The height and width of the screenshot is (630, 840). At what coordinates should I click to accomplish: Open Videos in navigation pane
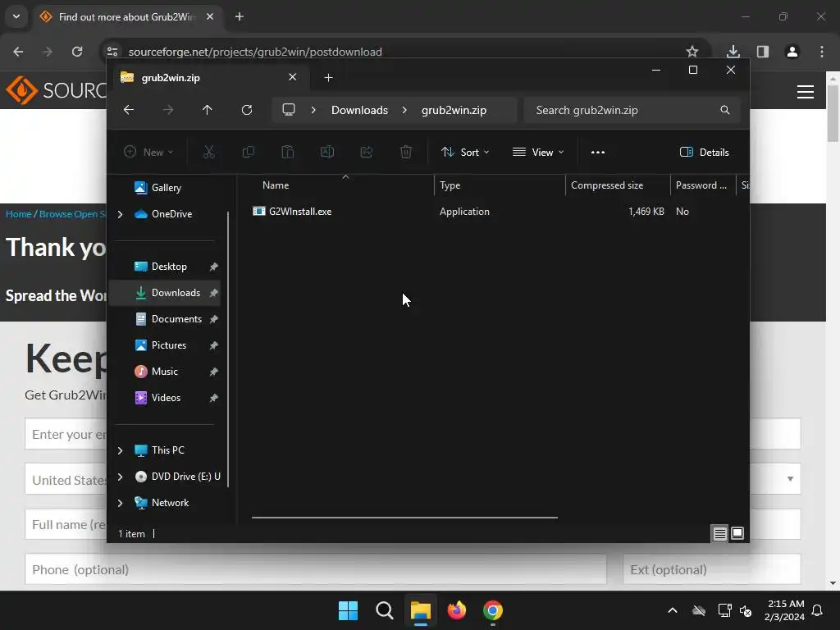click(x=164, y=398)
